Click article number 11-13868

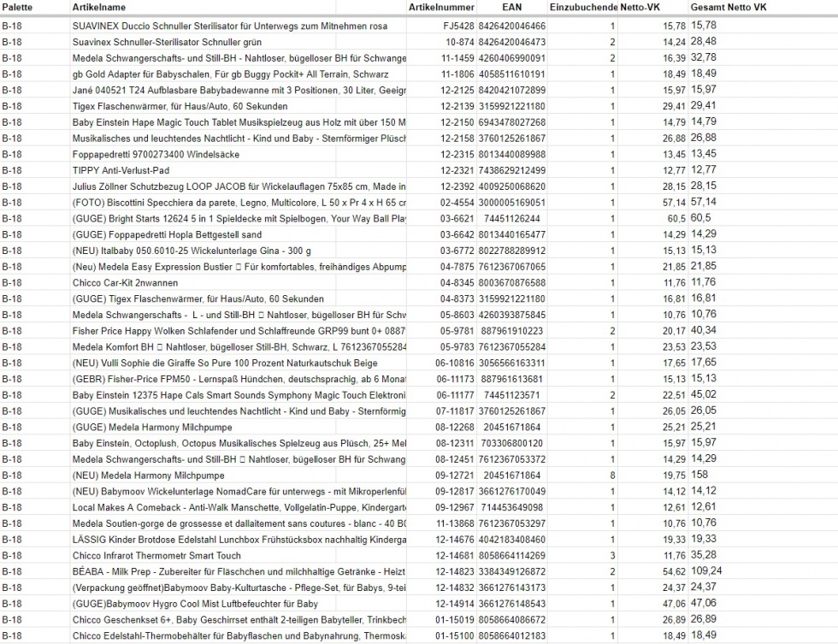pos(455,523)
